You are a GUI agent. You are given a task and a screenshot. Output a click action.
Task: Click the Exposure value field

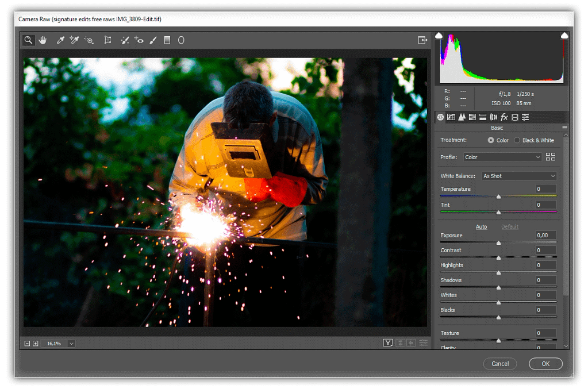click(545, 236)
